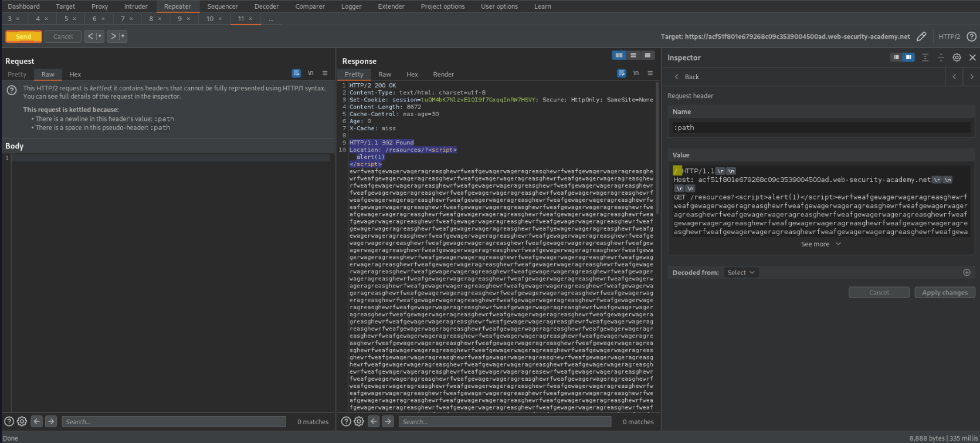Toggle word wrap in Request editor
Image resolution: width=980 pixels, height=443 pixels.
296,73
